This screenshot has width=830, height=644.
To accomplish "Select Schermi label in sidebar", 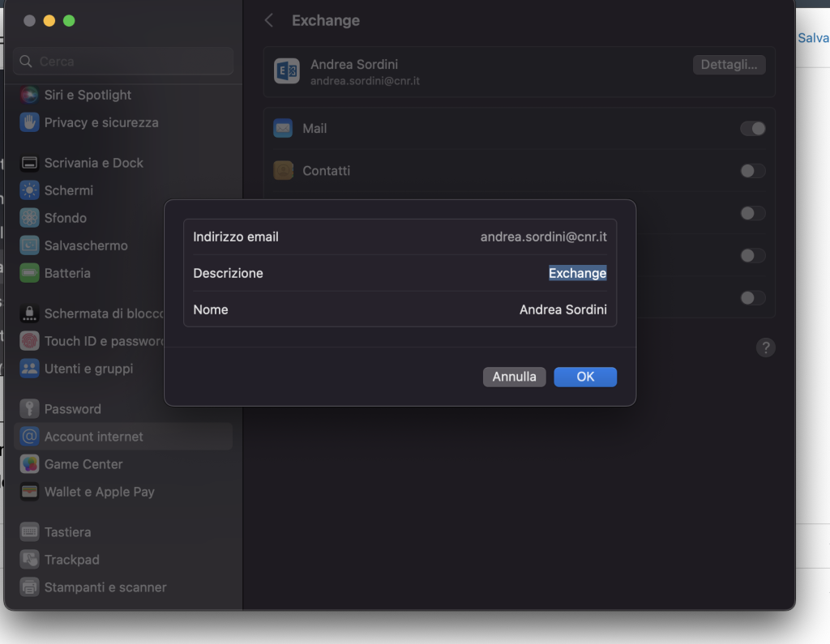I will pos(69,190).
